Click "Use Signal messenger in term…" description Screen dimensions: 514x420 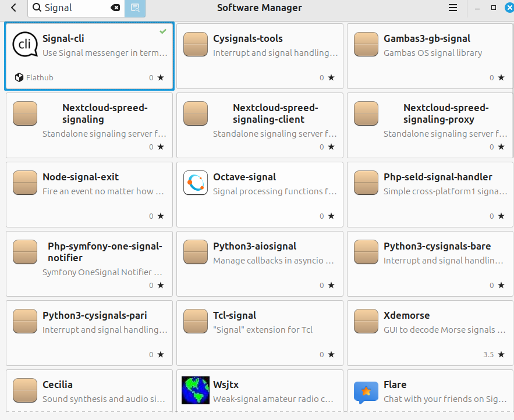click(x=105, y=53)
